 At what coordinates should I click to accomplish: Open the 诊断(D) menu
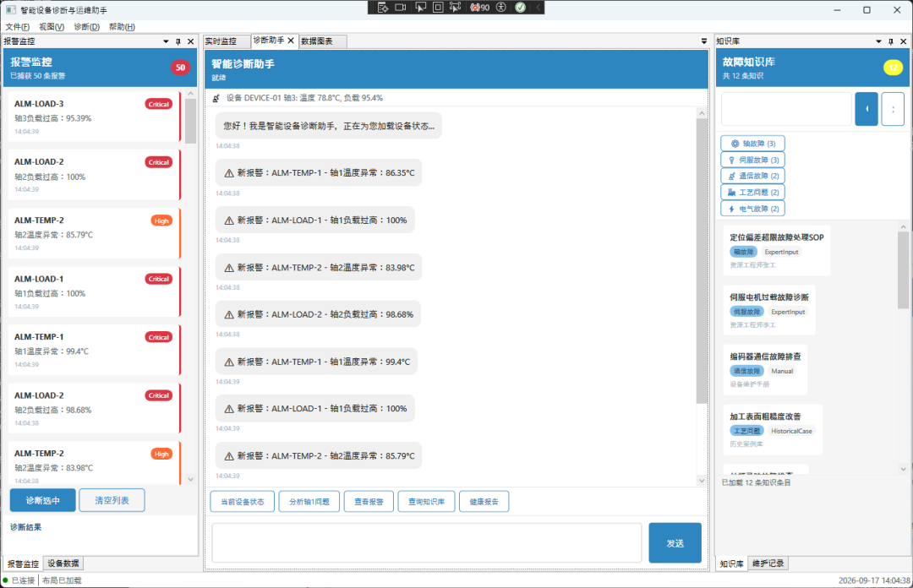(x=87, y=27)
